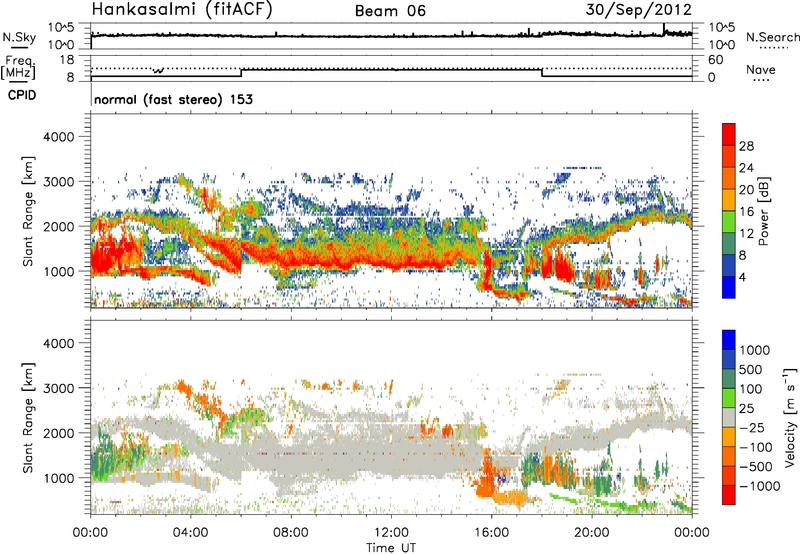Image resolution: width=800 pixels, height=554 pixels.
Task: Click the 'N.Search' legend label
Action: point(773,37)
